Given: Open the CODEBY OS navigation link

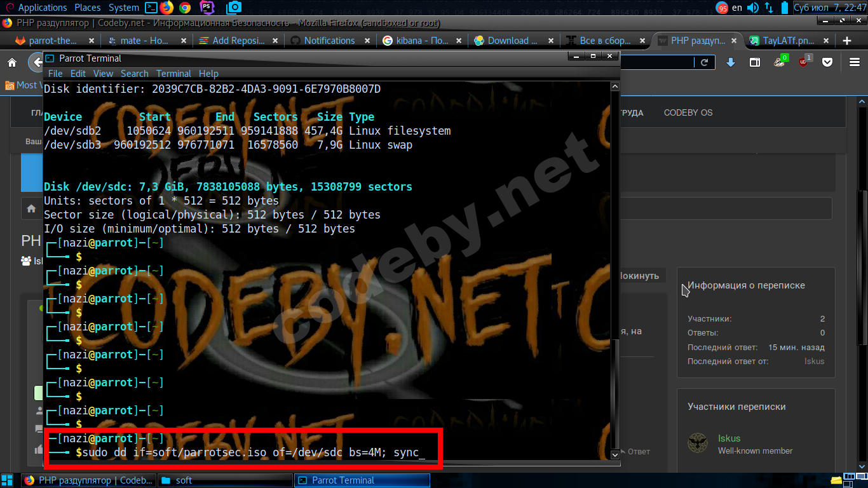Looking at the screenshot, I should tap(688, 112).
